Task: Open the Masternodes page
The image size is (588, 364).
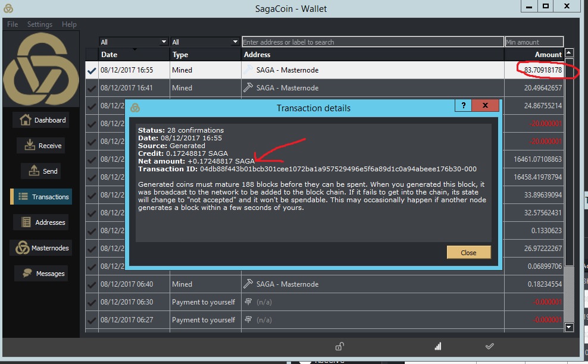Action: [x=41, y=248]
